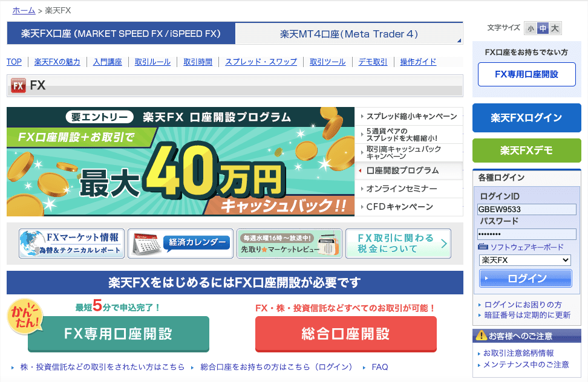Focus the パスワード input field
Image resolution: width=588 pixels, height=382 pixels.
[526, 234]
